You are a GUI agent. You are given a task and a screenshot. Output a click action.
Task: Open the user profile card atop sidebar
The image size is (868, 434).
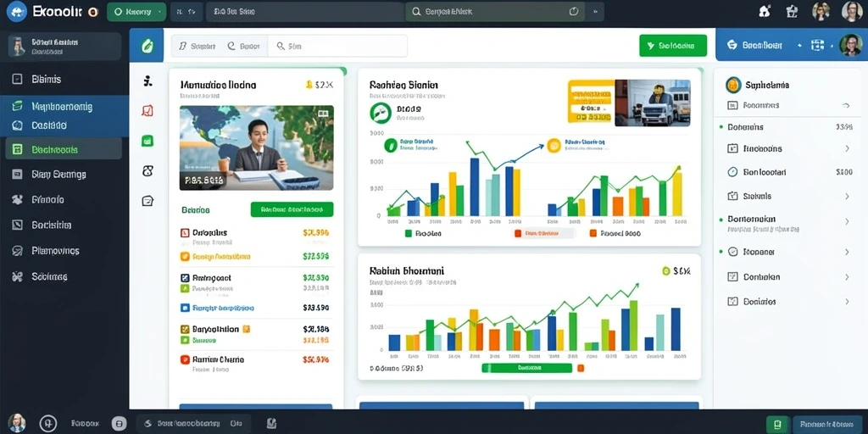point(64,46)
